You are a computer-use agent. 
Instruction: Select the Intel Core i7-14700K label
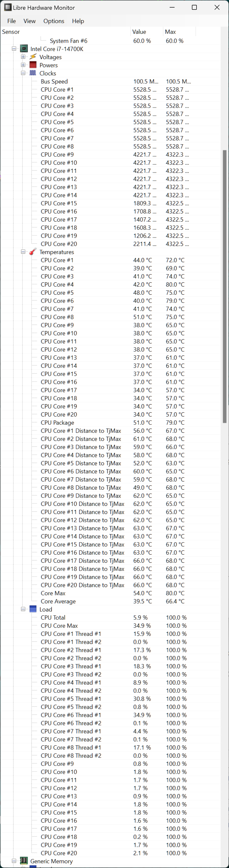click(x=57, y=49)
